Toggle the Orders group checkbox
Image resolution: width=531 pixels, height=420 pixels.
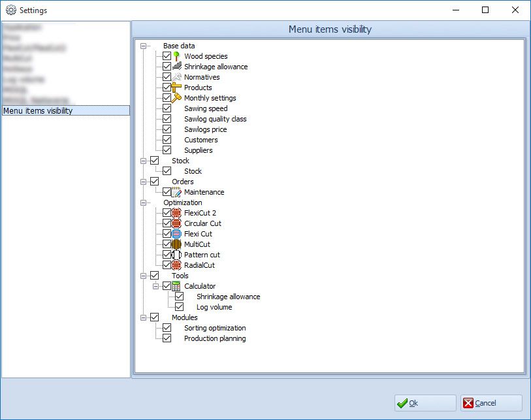tap(154, 182)
